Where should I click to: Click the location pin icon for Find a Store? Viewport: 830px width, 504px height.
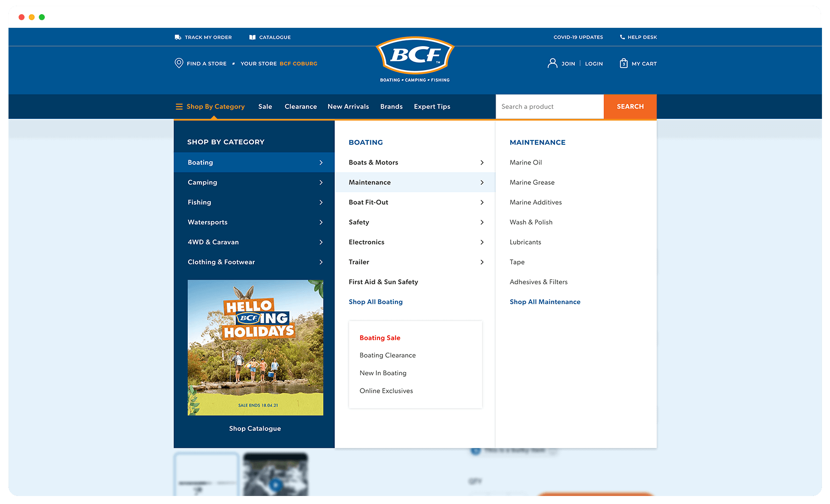(x=179, y=63)
